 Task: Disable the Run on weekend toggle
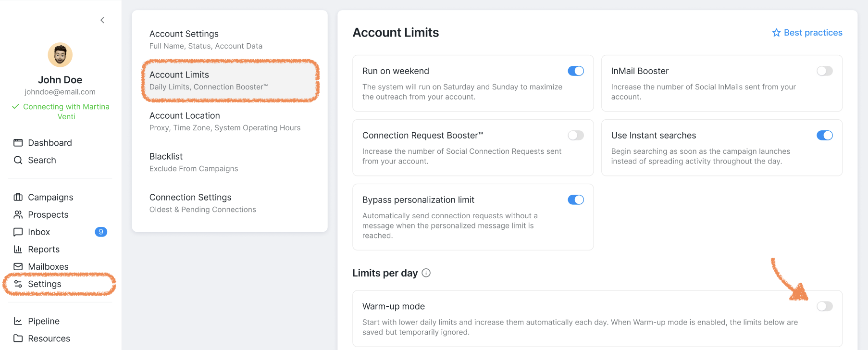[x=576, y=71]
